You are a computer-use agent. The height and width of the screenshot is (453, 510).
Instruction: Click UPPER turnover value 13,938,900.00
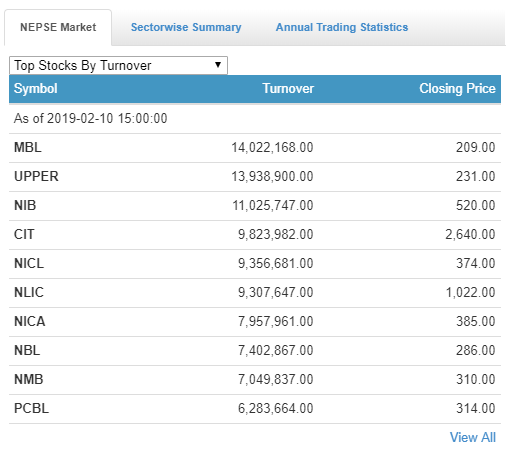[x=272, y=176]
